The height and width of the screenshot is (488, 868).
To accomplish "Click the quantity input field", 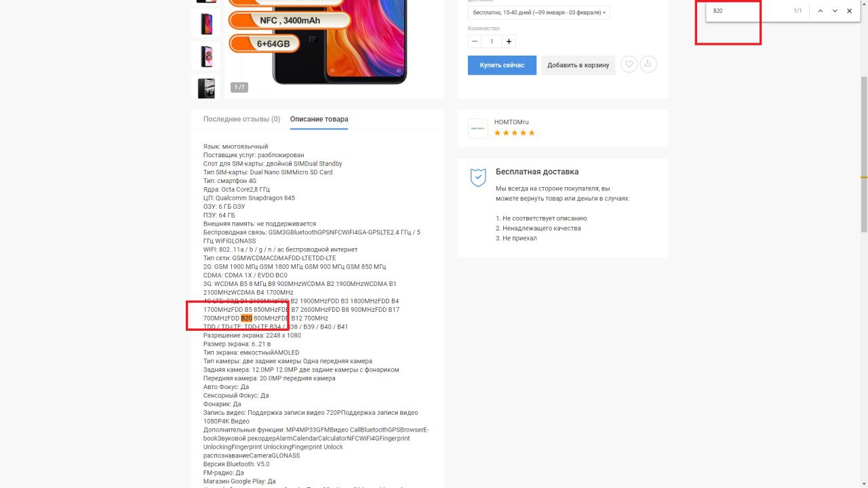I will [x=492, y=41].
